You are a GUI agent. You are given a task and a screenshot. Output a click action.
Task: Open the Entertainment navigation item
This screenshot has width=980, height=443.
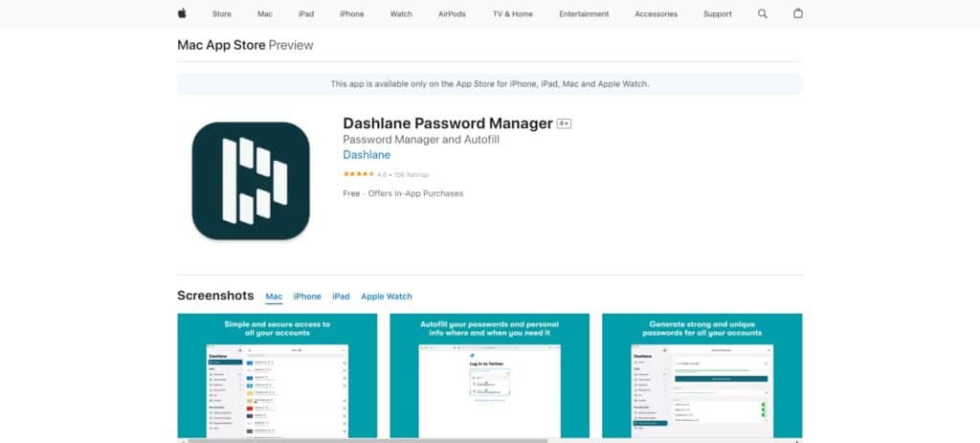[584, 13]
